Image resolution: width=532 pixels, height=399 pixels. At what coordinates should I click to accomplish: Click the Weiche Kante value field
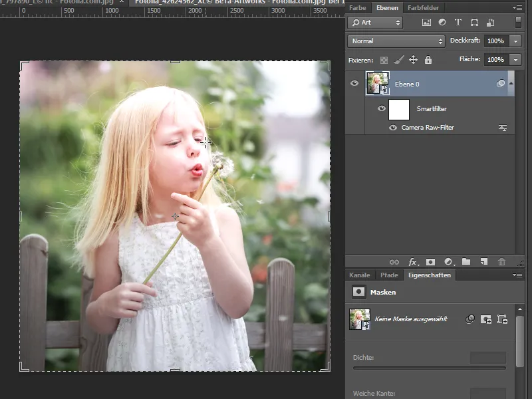488,394
